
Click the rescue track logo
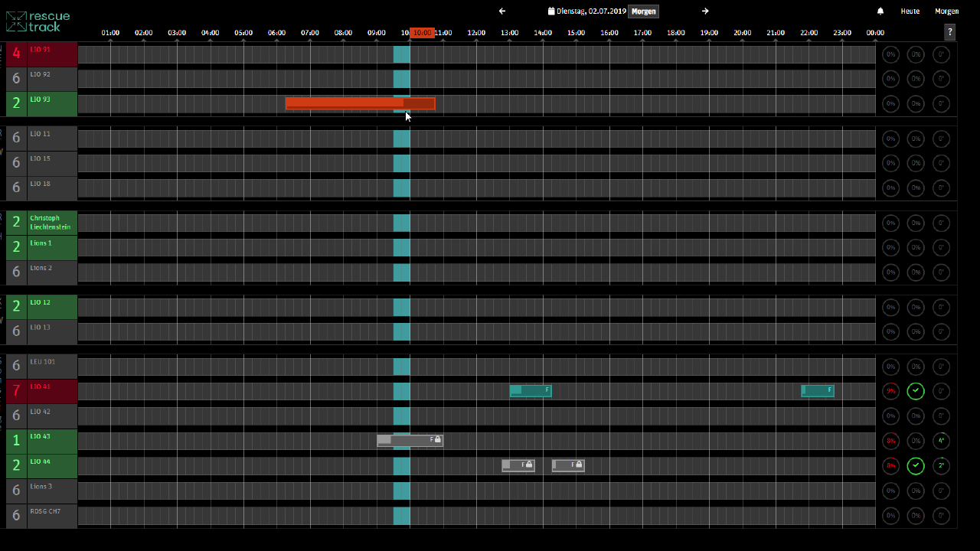38,21
